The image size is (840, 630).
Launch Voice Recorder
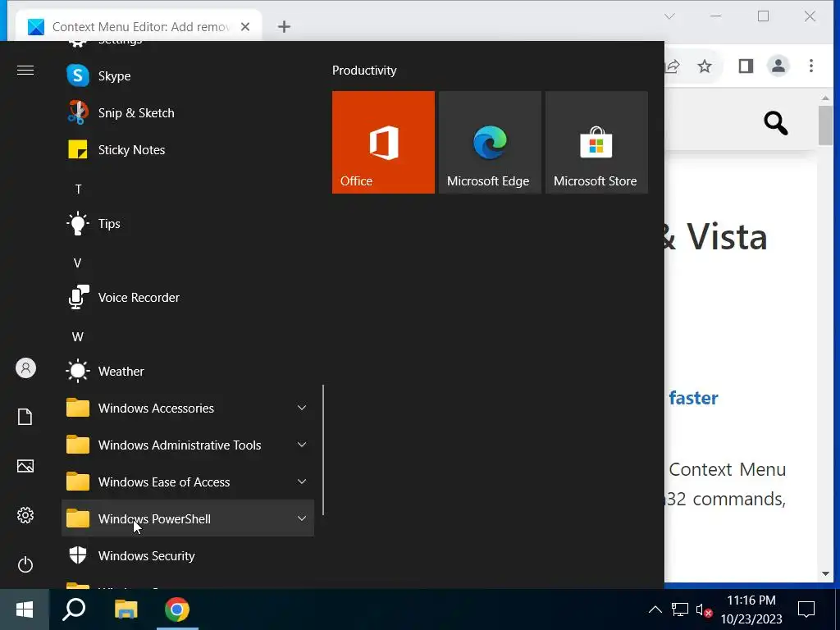(188, 298)
